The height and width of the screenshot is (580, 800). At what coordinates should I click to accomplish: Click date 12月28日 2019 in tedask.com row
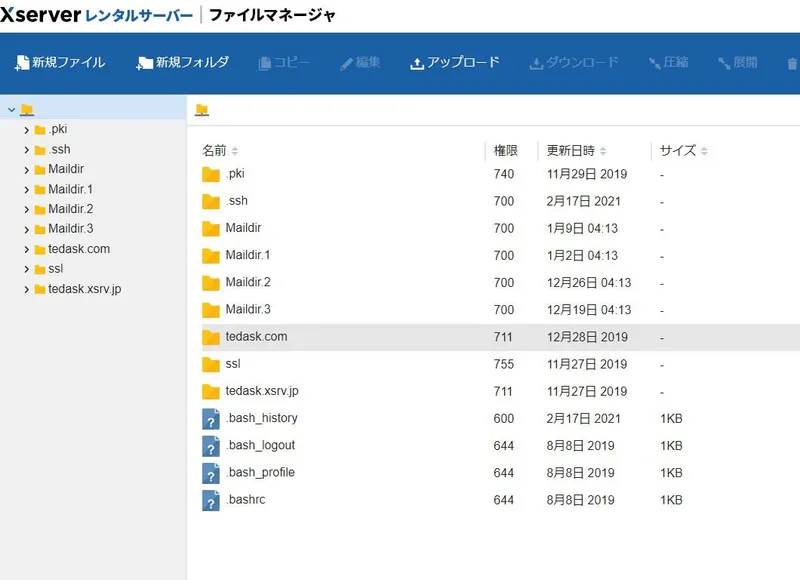click(587, 337)
